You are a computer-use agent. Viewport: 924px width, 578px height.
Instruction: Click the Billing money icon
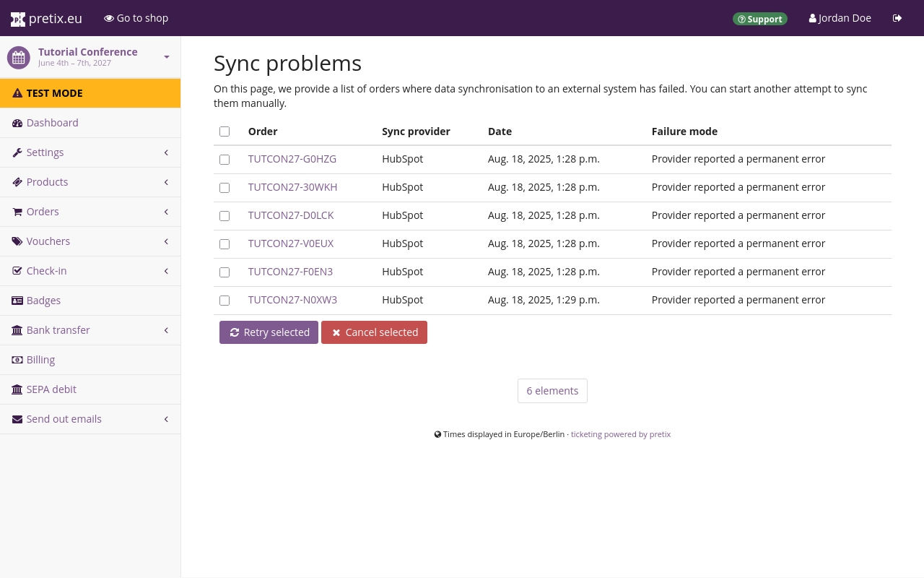[x=17, y=360]
